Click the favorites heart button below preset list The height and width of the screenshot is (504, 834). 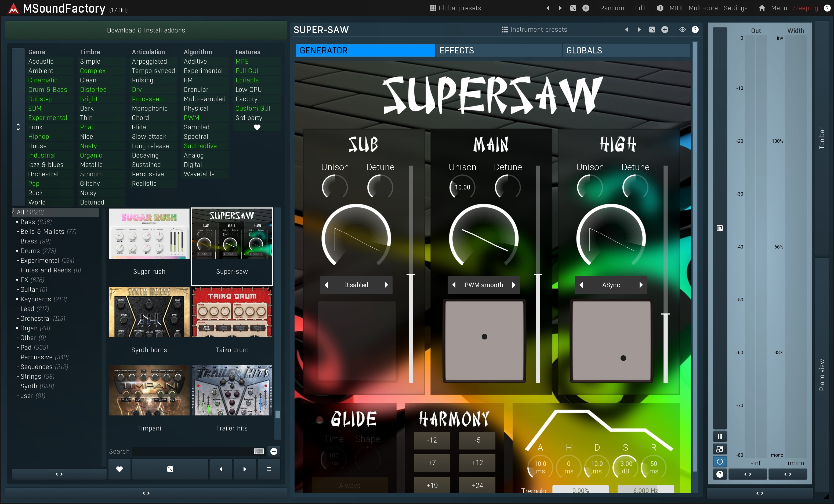tap(119, 469)
